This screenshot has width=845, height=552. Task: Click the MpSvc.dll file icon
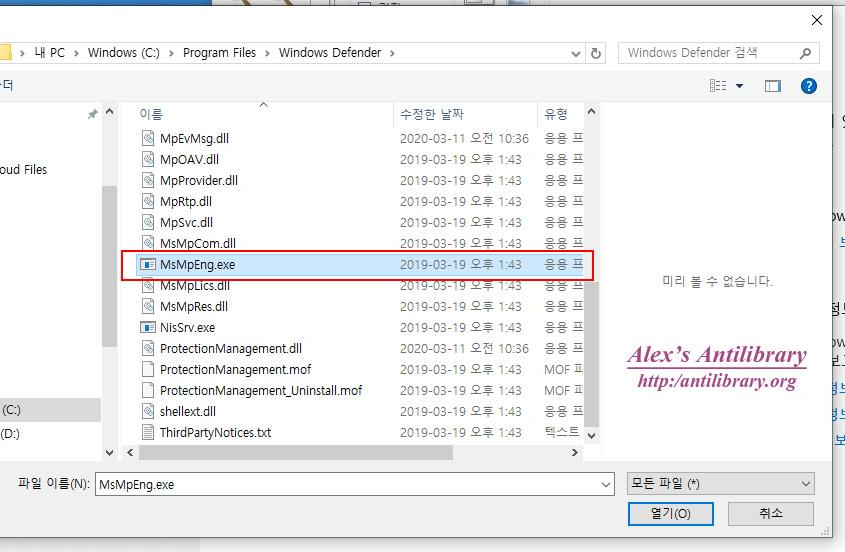point(148,223)
